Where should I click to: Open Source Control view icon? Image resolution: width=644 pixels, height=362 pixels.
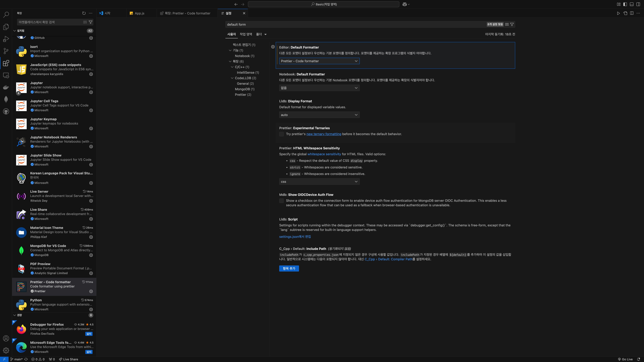point(6,51)
